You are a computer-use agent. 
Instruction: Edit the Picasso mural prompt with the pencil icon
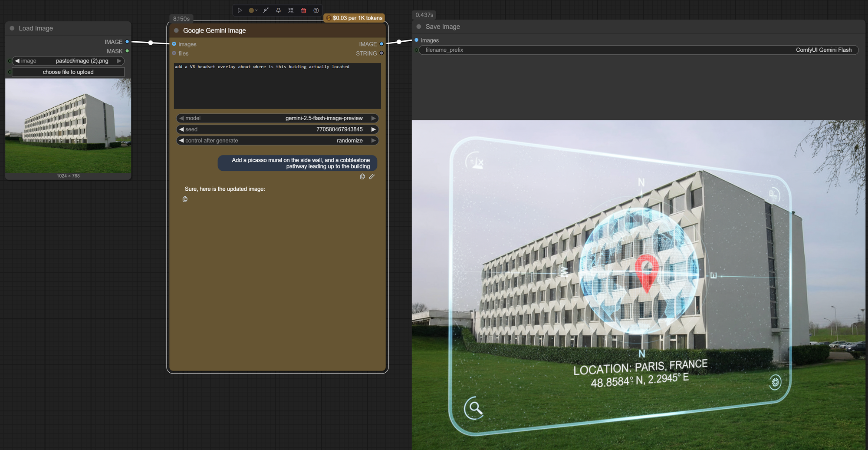tap(372, 176)
